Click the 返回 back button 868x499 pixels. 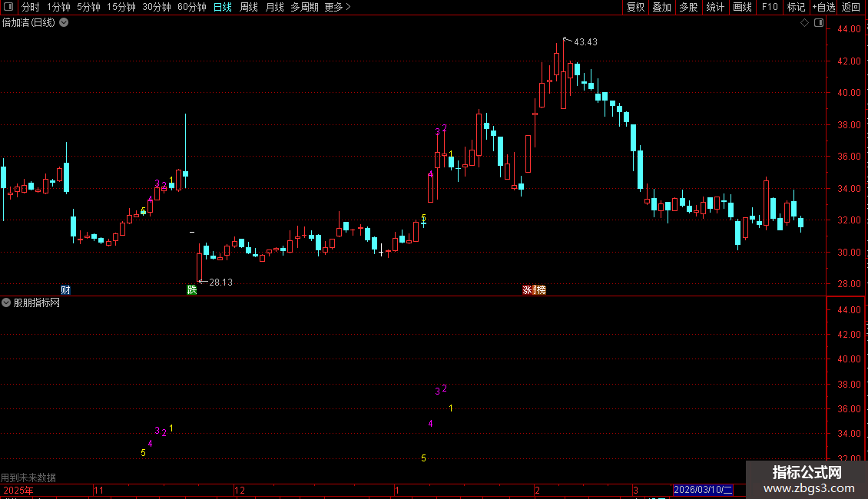(x=851, y=7)
